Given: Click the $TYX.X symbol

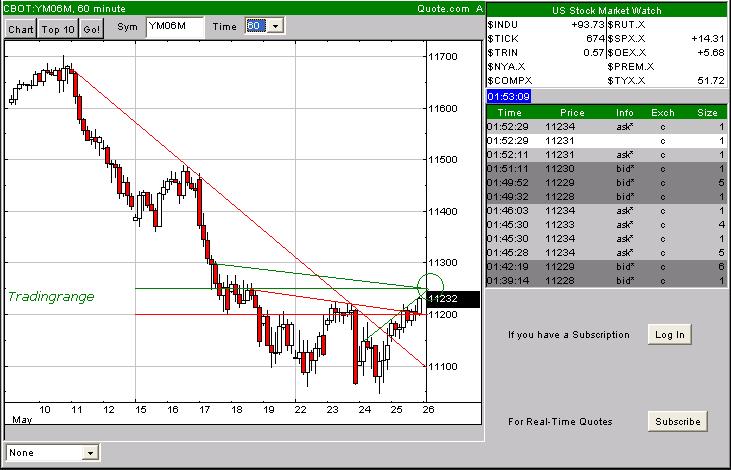Looking at the screenshot, I should click(626, 81).
